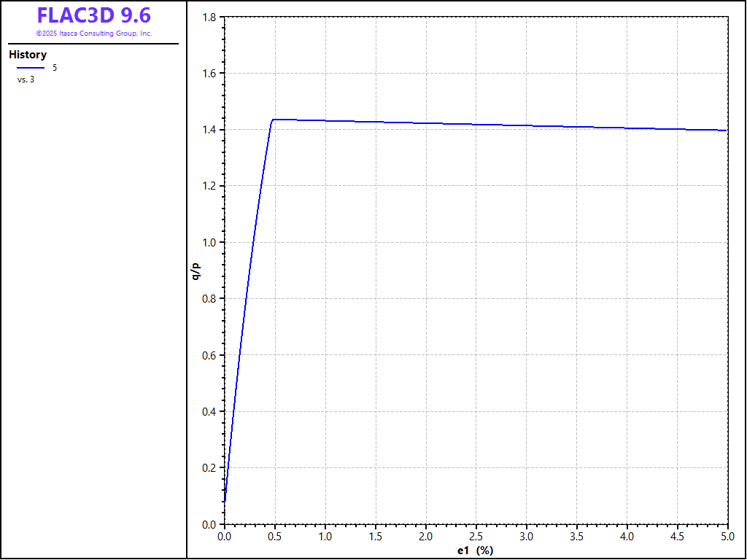The height and width of the screenshot is (560, 747).
Task: Click the 'vs. 3' legend text
Action: coord(26,79)
